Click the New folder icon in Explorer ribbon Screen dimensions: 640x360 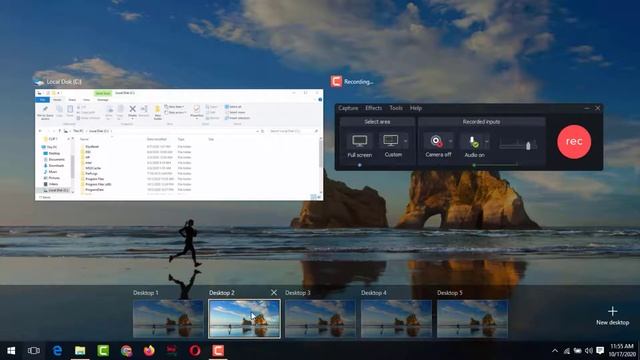158,113
